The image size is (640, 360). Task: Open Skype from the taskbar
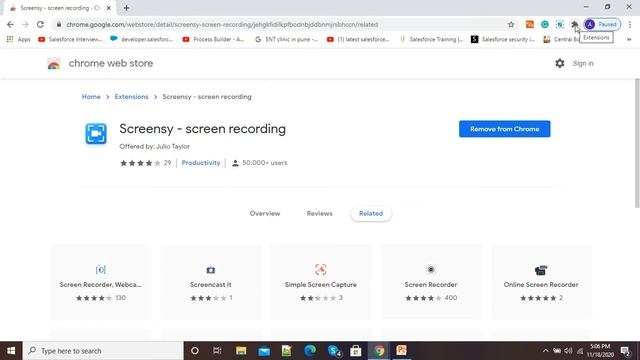coord(334,351)
